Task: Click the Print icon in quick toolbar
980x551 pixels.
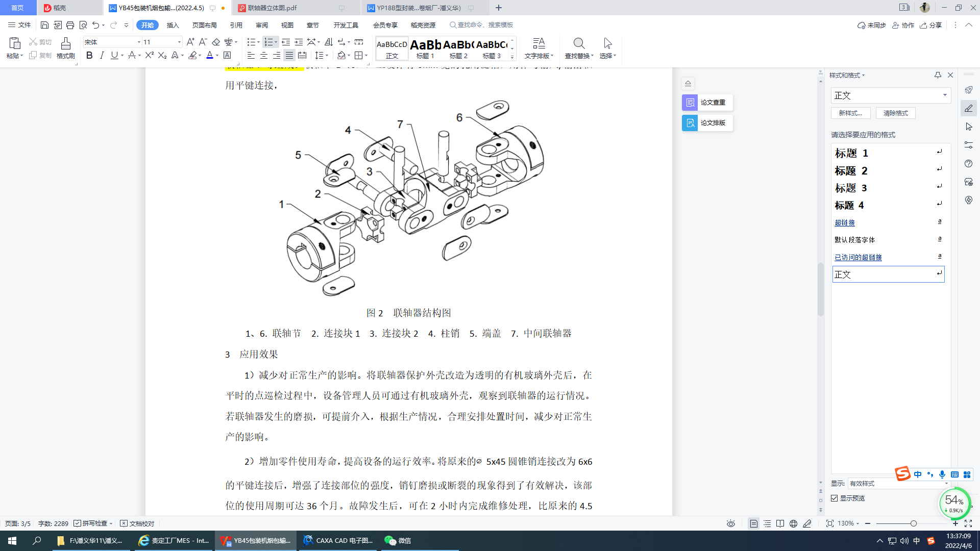Action: (70, 25)
